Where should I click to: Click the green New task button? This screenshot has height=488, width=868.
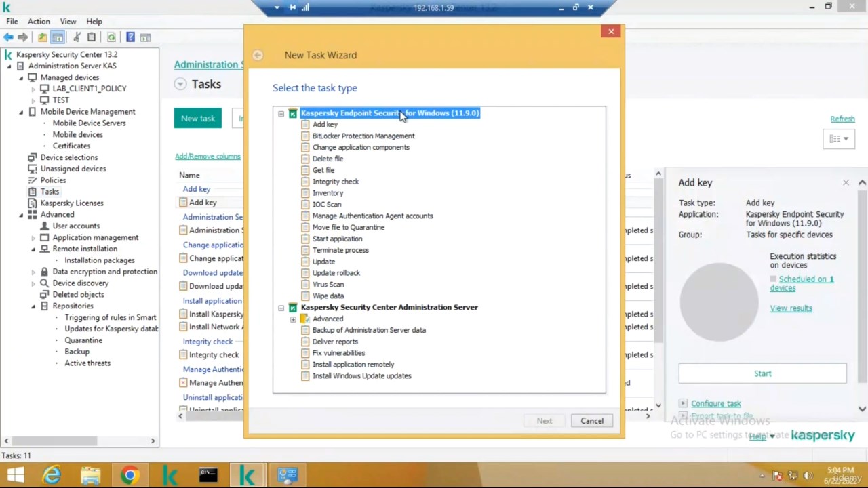click(x=198, y=119)
